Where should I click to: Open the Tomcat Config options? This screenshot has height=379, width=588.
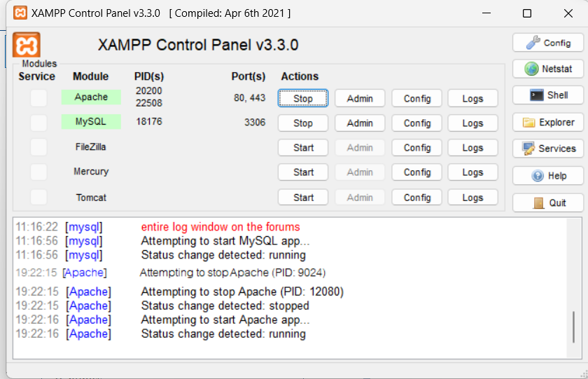click(x=416, y=198)
